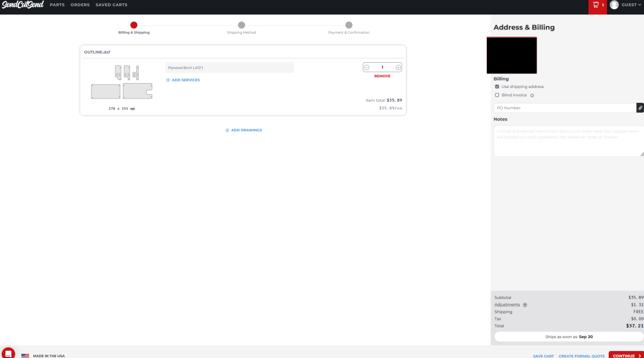644x358 pixels.
Task: Click the Add Services link
Action: pos(182,80)
